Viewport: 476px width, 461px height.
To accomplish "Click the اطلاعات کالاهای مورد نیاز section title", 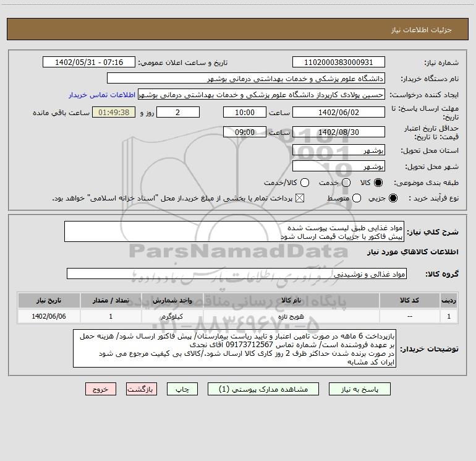I will point(412,252).
